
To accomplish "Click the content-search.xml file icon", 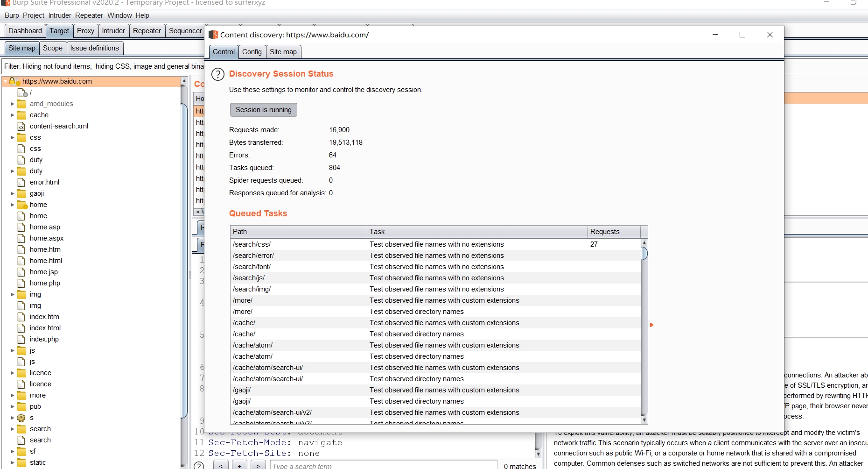I will point(21,126).
